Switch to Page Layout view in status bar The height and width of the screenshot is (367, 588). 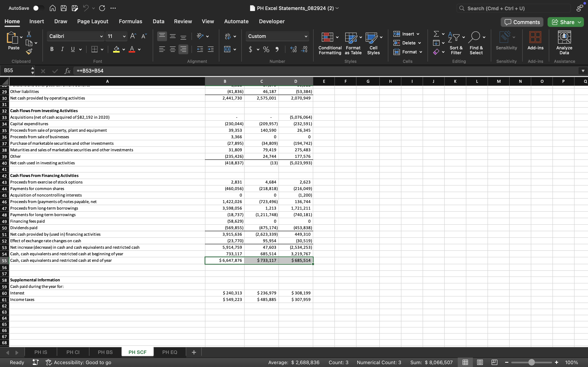[x=480, y=362]
